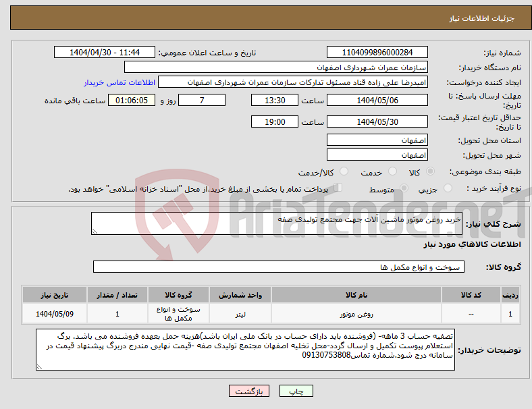Click the روغن موتور item name cell
This screenshot has height=409, width=532.
[x=356, y=314]
